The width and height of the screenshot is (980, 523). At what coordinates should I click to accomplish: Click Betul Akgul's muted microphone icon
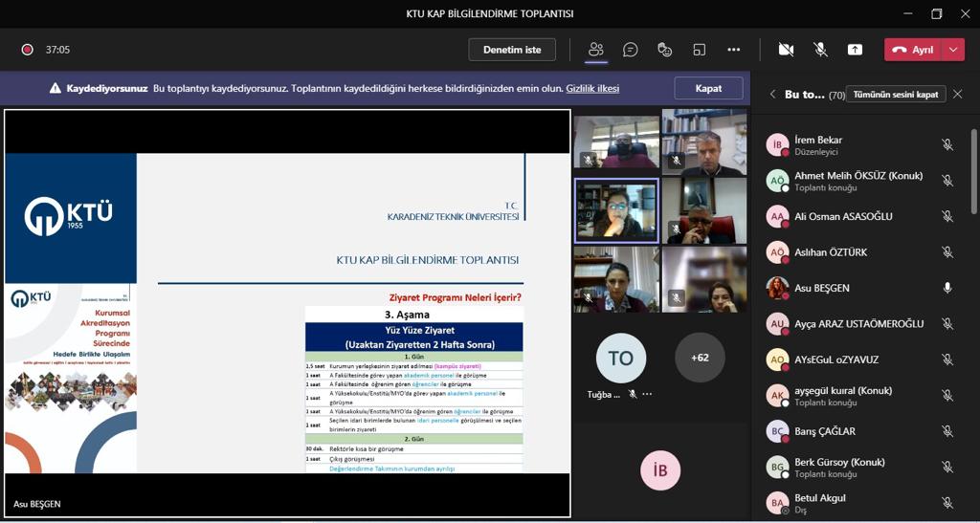[x=947, y=502]
